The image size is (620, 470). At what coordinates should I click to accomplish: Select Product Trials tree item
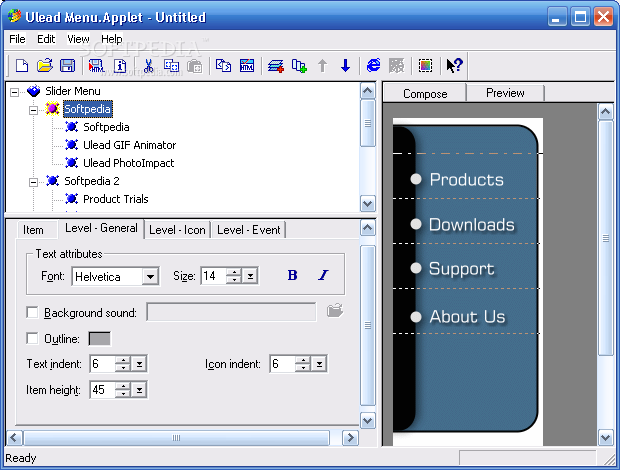115,199
